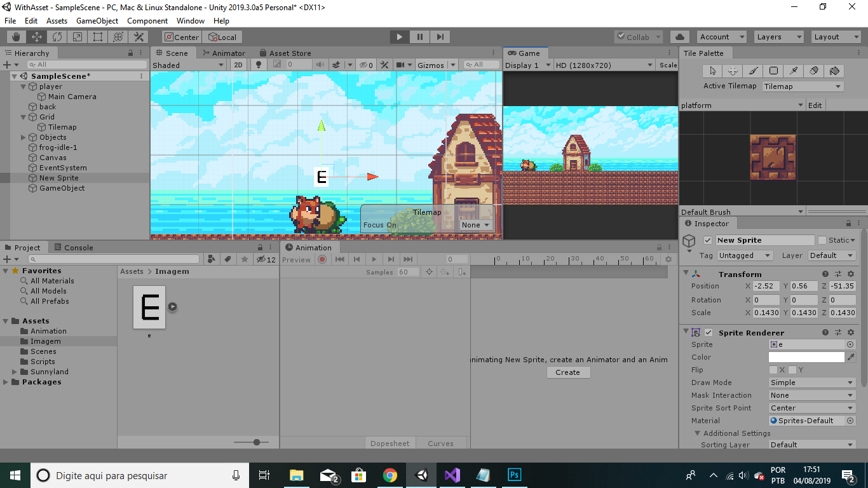Open the Active Tilemap dropdown
Screen dimensions: 868x488
coord(803,86)
